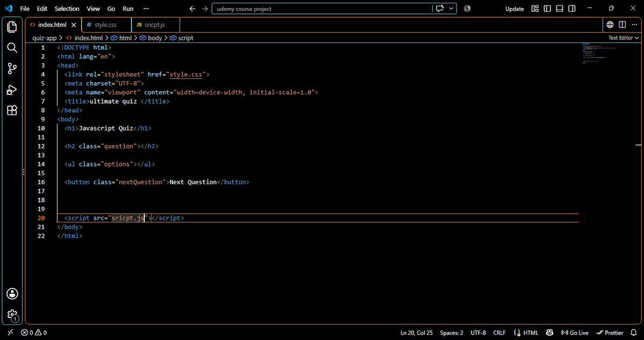The image size is (644, 340).
Task: Open the File menu
Action: [x=25, y=9]
